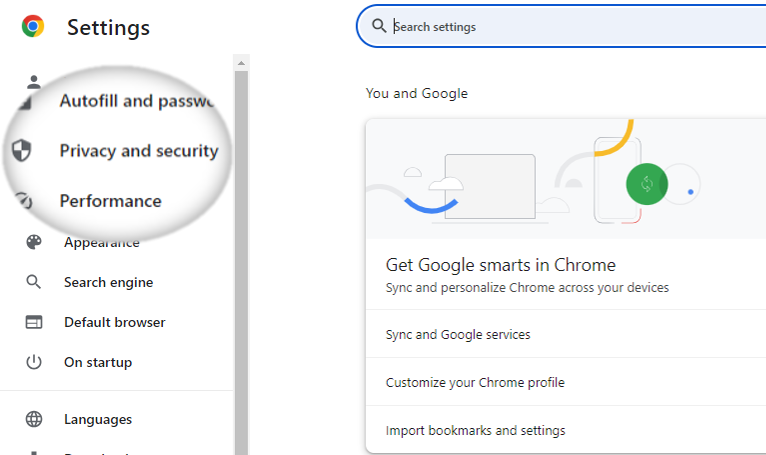Click the shield icon for Privacy and security
Image resolution: width=766 pixels, height=455 pixels.
21,151
